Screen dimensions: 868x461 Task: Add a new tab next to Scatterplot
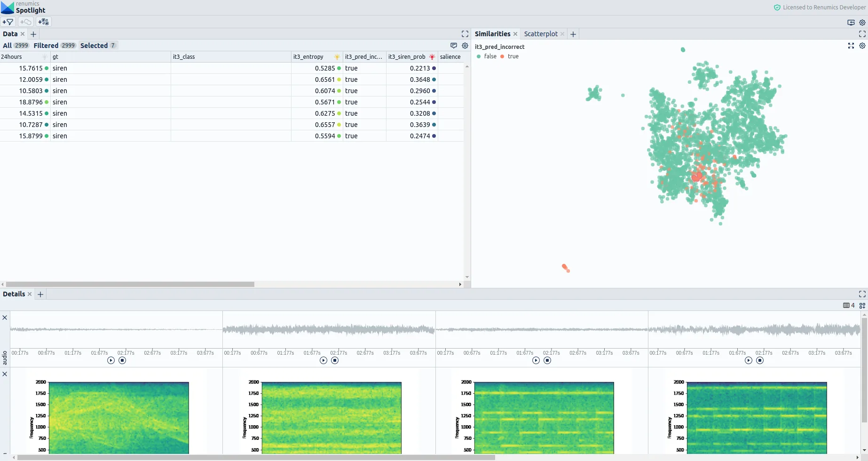pyautogui.click(x=573, y=34)
